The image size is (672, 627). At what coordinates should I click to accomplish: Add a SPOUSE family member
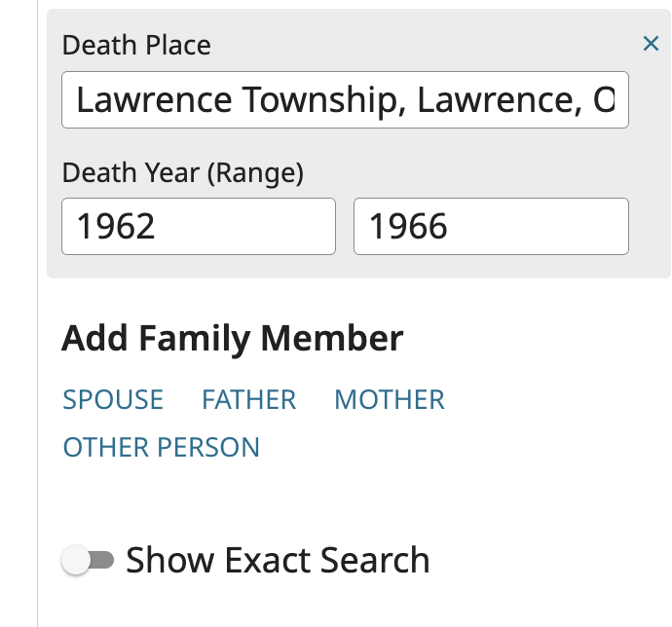(x=113, y=399)
